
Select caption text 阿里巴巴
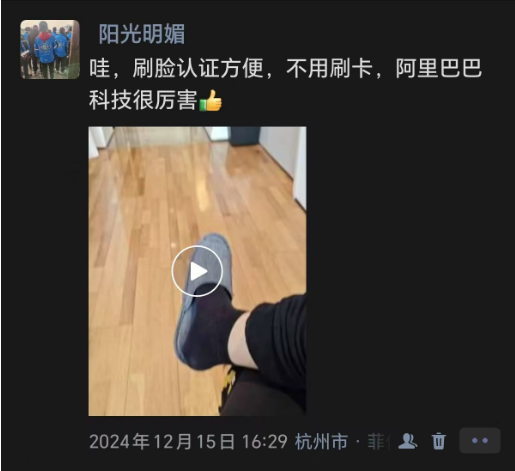point(439,68)
